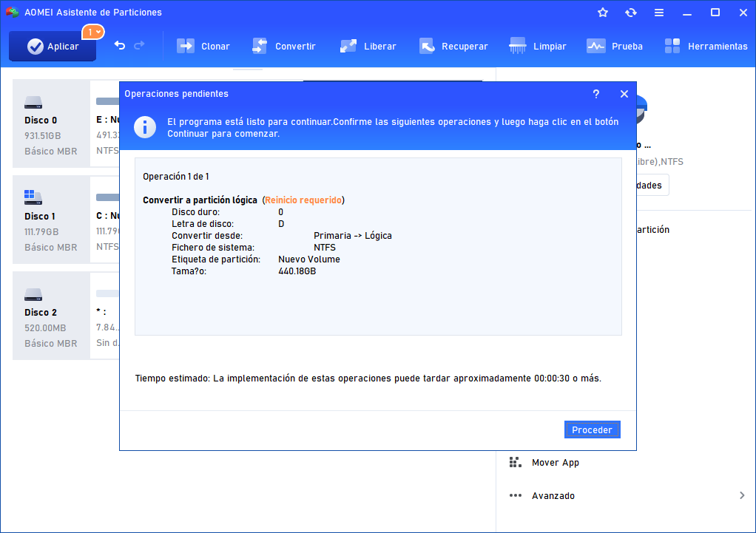Image resolution: width=756 pixels, height=533 pixels.
Task: Click the 'Primaria -> Lógica' value
Action: [352, 236]
